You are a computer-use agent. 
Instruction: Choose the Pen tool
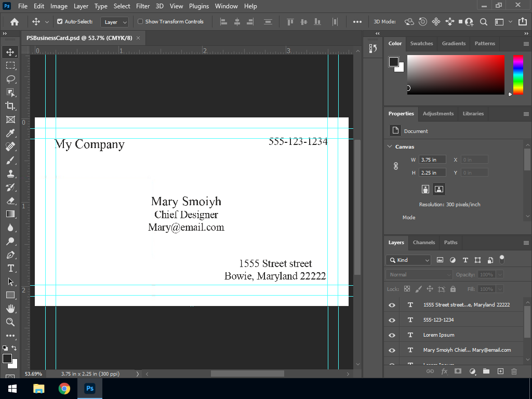click(10, 255)
